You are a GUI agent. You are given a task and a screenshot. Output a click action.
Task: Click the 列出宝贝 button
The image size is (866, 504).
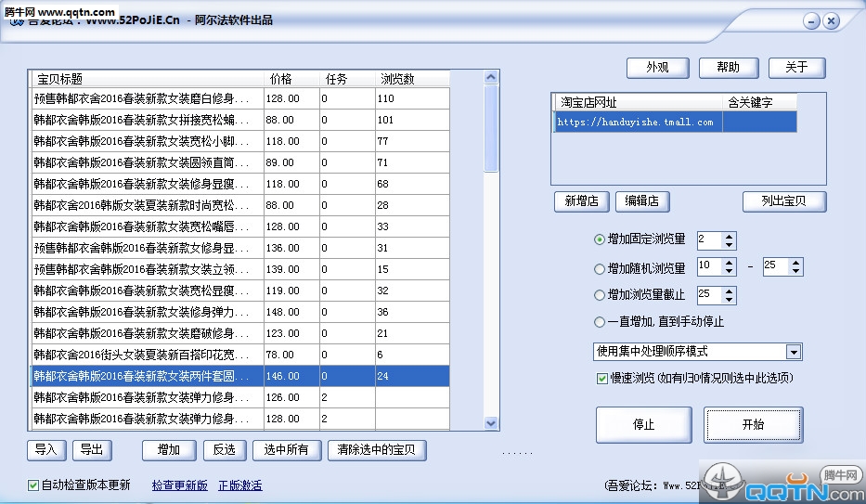click(784, 201)
